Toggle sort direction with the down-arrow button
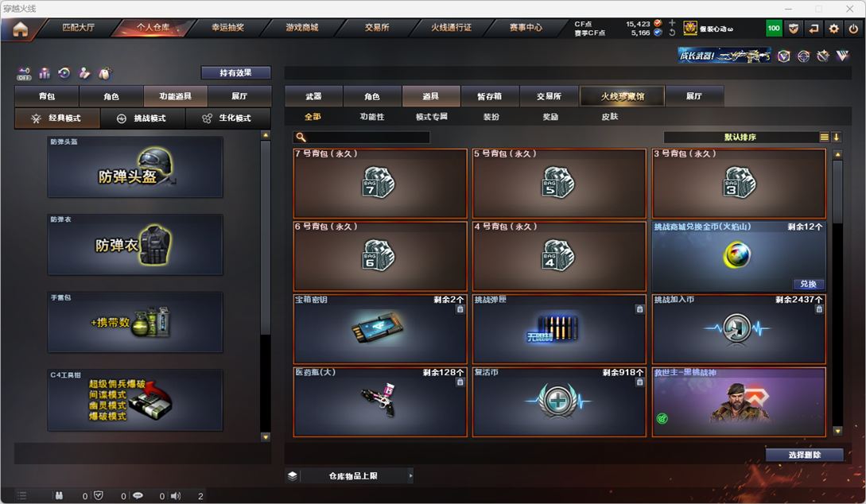 point(836,137)
